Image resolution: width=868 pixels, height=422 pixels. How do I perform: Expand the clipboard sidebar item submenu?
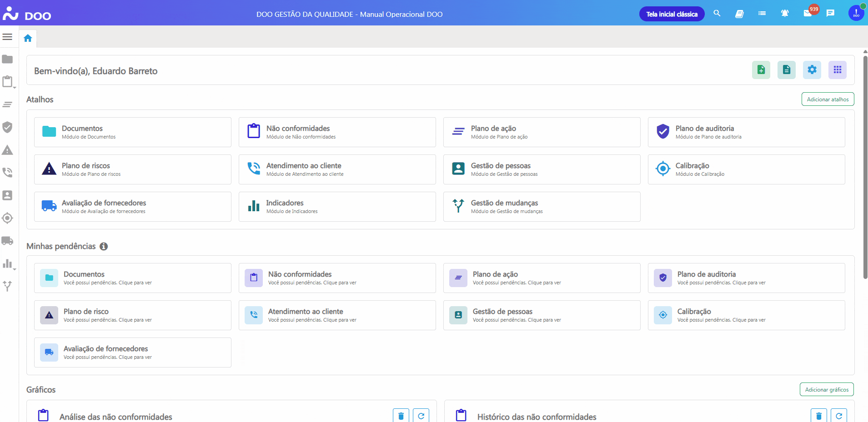tap(9, 82)
